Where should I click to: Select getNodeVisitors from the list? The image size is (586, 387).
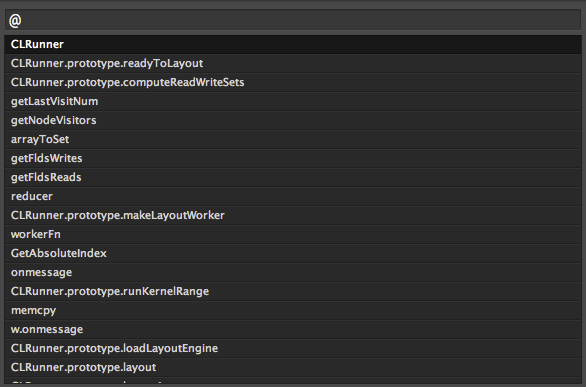pyautogui.click(x=293, y=121)
